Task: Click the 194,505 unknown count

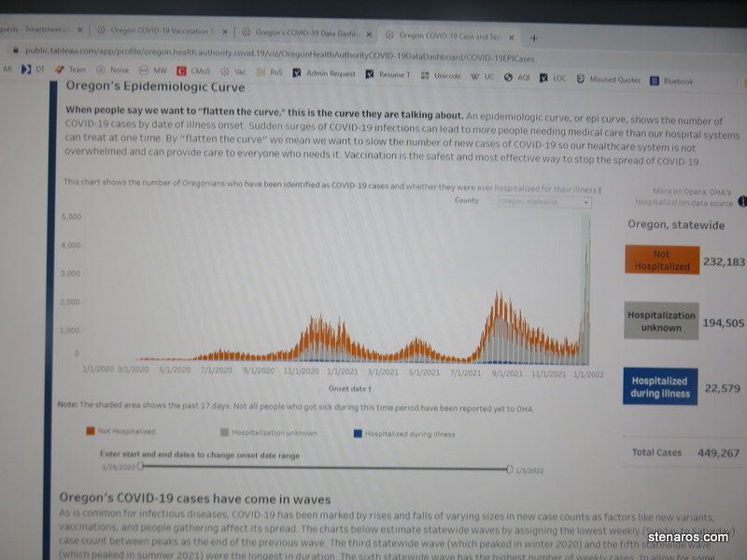Action: [x=723, y=323]
